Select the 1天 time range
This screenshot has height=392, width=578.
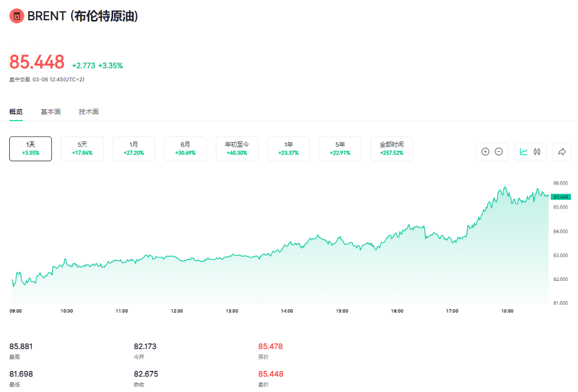[30, 148]
